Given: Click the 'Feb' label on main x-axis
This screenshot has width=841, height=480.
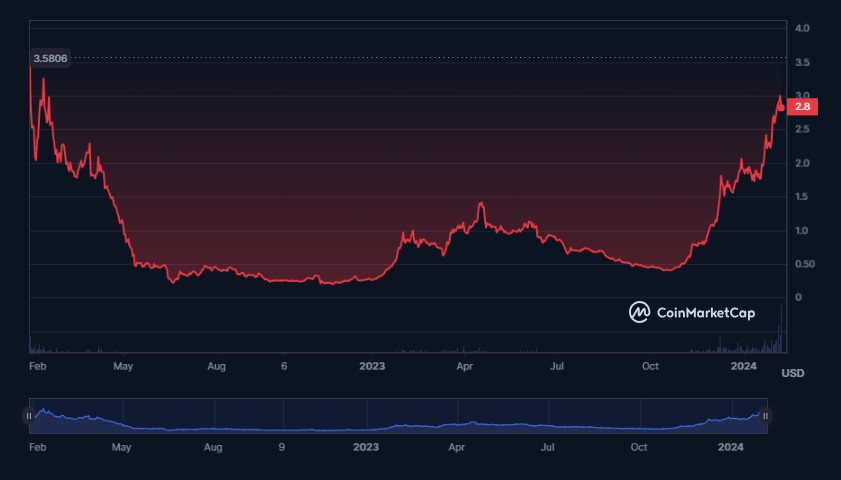Looking at the screenshot, I should (38, 366).
